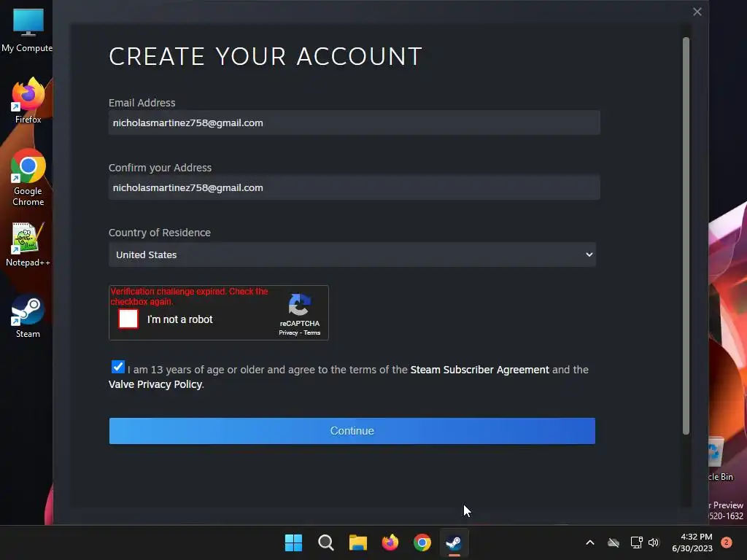The width and height of the screenshot is (747, 560).
Task: Expand the Country of Residence dropdown
Action: (x=352, y=254)
